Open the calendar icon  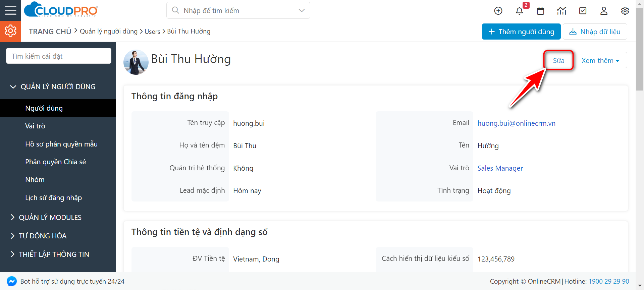coord(540,11)
